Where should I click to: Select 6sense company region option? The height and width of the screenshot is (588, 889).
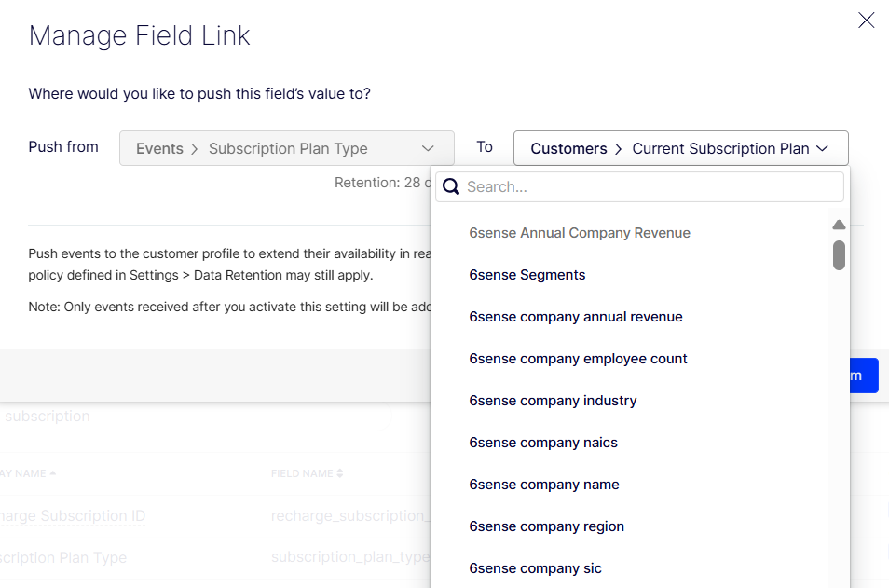(x=547, y=526)
